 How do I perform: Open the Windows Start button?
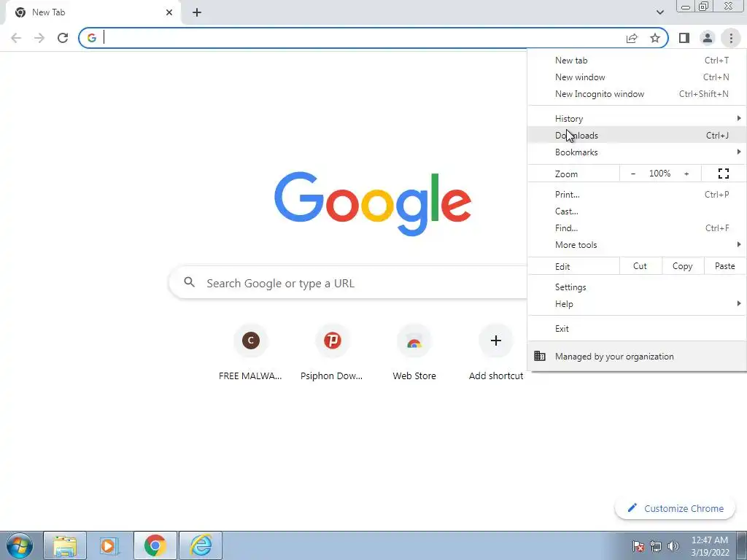point(20,545)
